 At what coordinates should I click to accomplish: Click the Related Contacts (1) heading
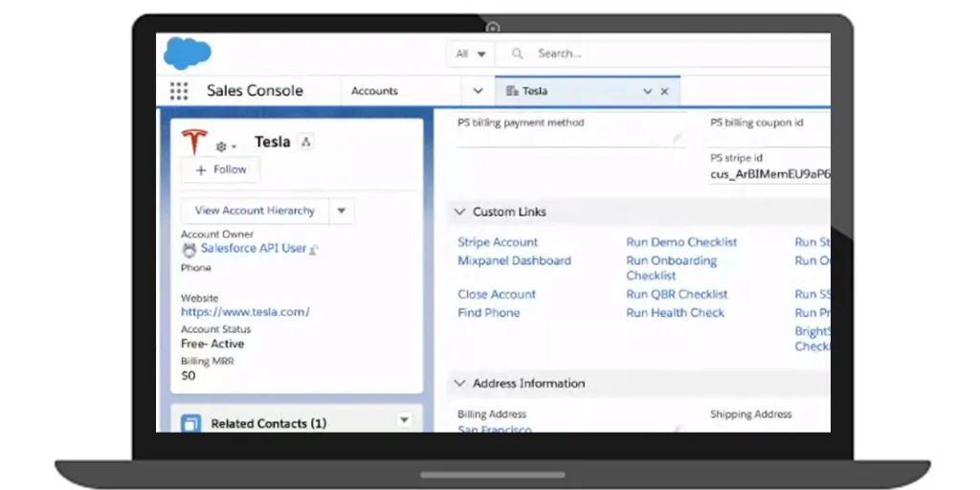coord(269,424)
